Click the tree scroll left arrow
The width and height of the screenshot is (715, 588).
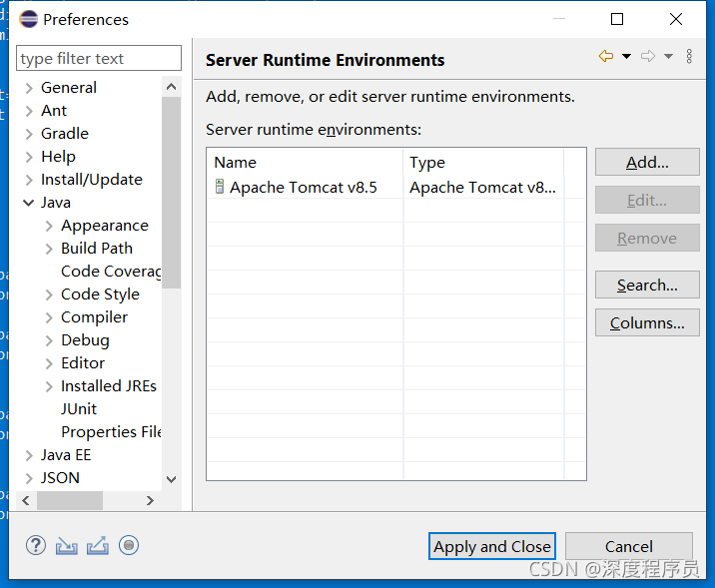26,500
